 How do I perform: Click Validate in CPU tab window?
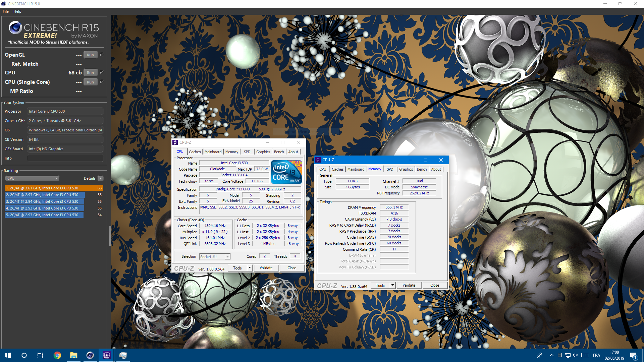coord(266,268)
